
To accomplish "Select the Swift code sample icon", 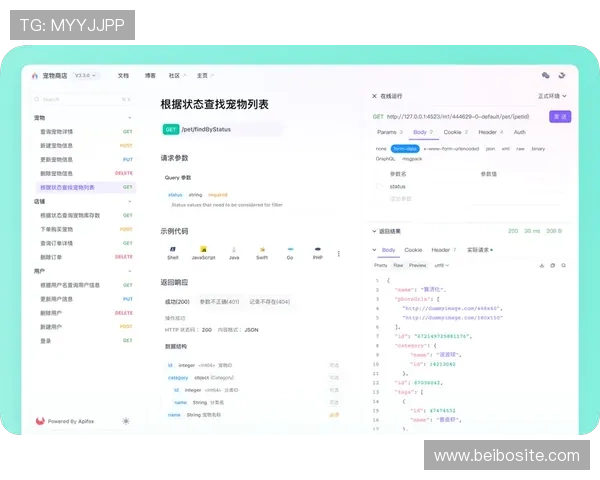I will 262,249.
